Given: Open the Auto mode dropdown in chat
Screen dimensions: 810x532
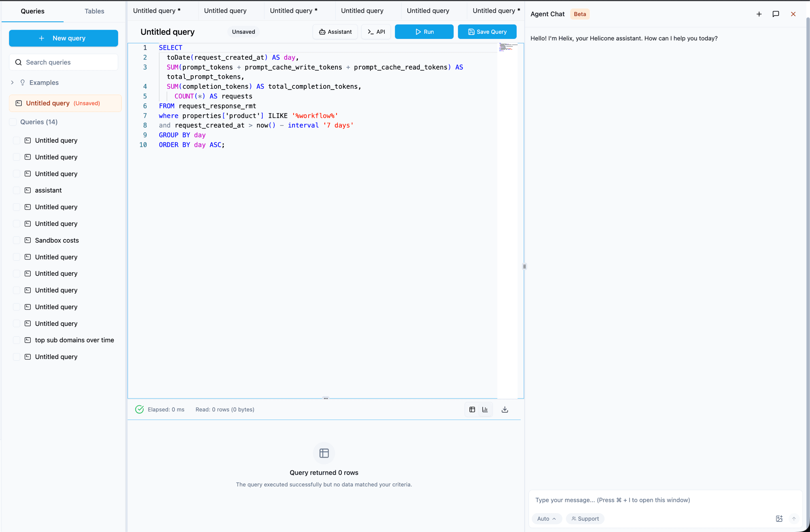Looking at the screenshot, I should pos(546,519).
